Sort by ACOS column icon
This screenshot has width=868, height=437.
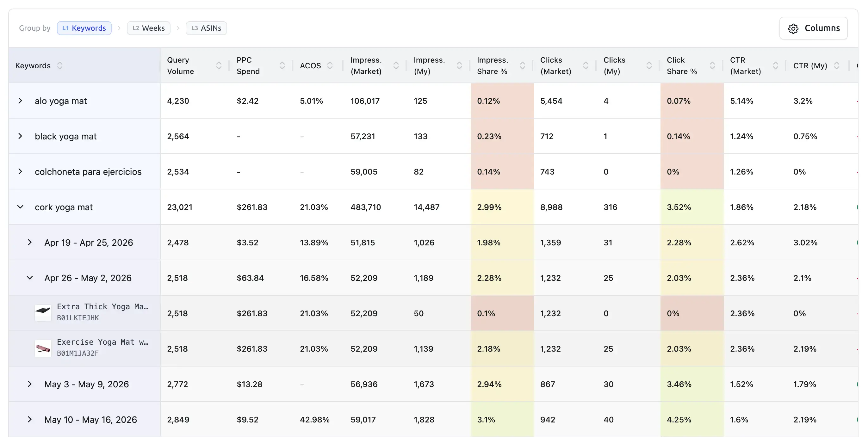(x=330, y=65)
